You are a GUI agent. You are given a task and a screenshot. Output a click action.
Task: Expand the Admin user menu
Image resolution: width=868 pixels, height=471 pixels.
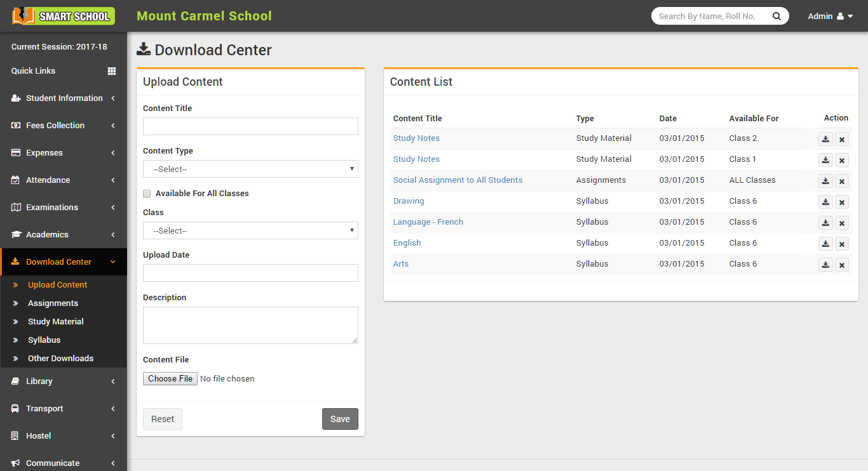pyautogui.click(x=831, y=17)
